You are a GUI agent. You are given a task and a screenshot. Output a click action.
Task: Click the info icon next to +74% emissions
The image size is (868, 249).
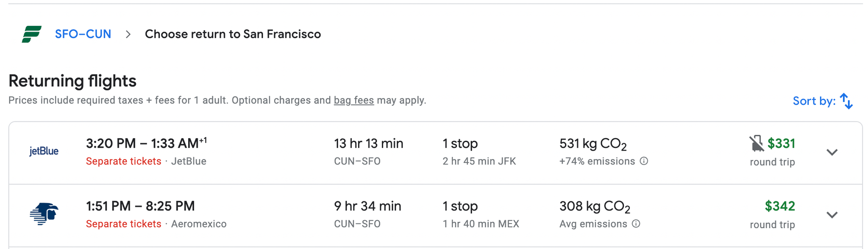click(x=644, y=161)
